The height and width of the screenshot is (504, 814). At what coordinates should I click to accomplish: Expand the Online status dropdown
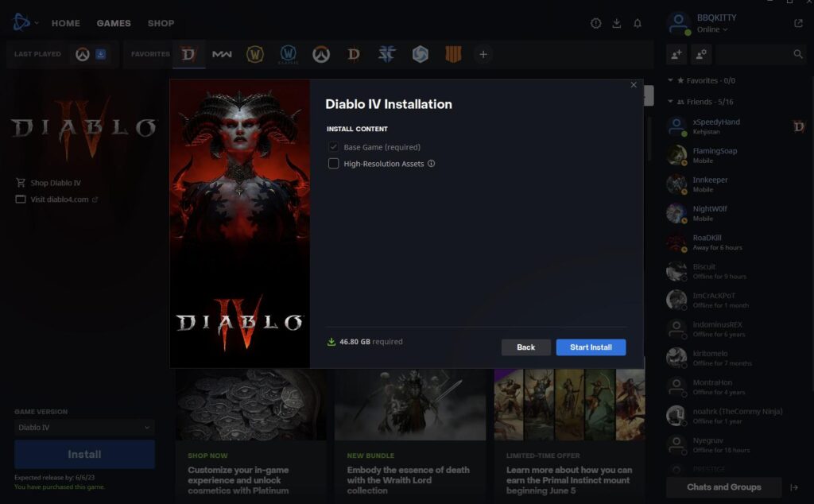tap(712, 29)
